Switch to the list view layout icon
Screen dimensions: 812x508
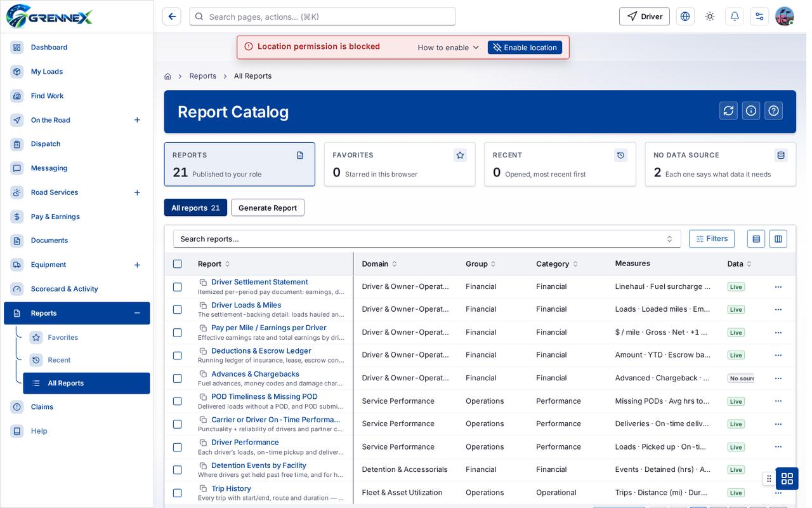click(x=756, y=239)
